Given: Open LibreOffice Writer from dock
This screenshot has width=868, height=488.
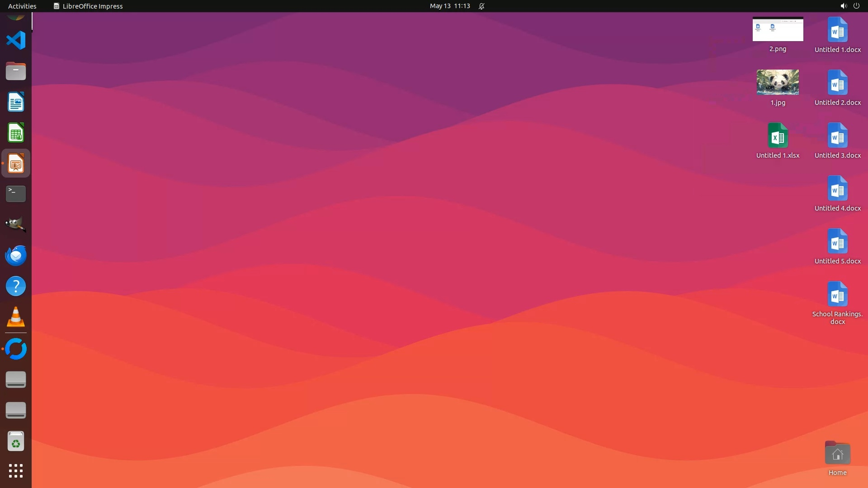Looking at the screenshot, I should [x=16, y=102].
